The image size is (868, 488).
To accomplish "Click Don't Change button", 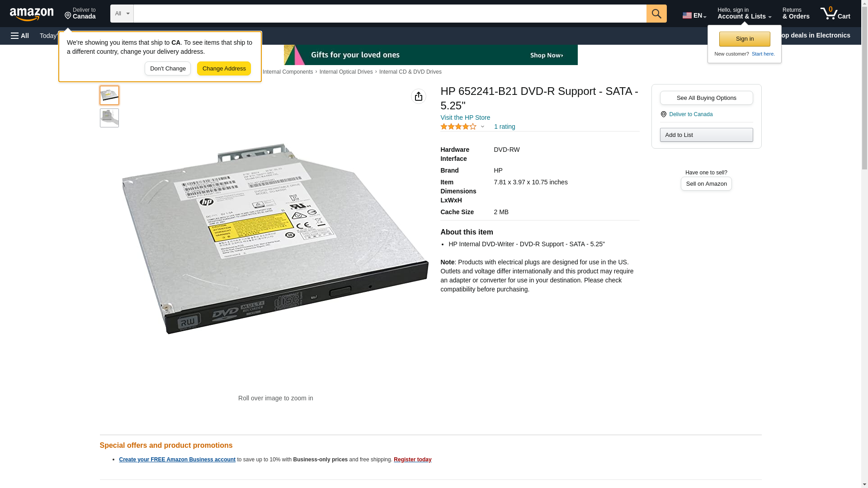I will [x=167, y=69].
